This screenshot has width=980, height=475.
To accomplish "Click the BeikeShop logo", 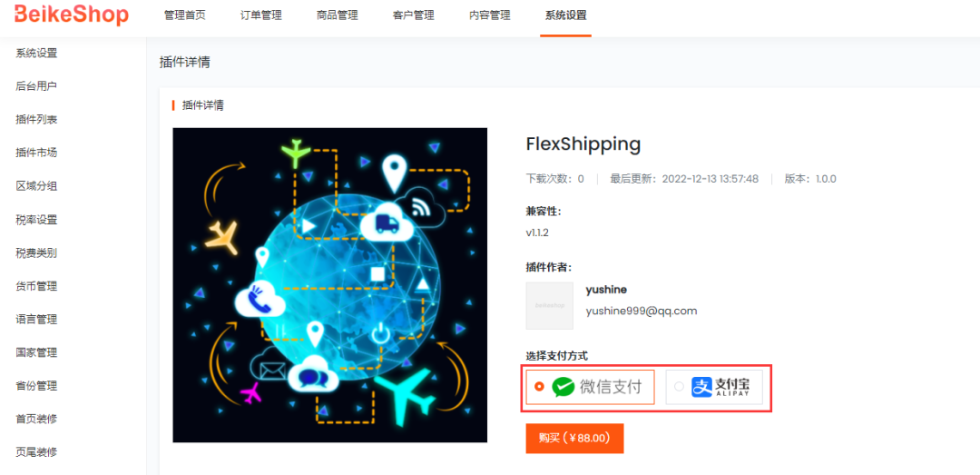I will click(71, 15).
